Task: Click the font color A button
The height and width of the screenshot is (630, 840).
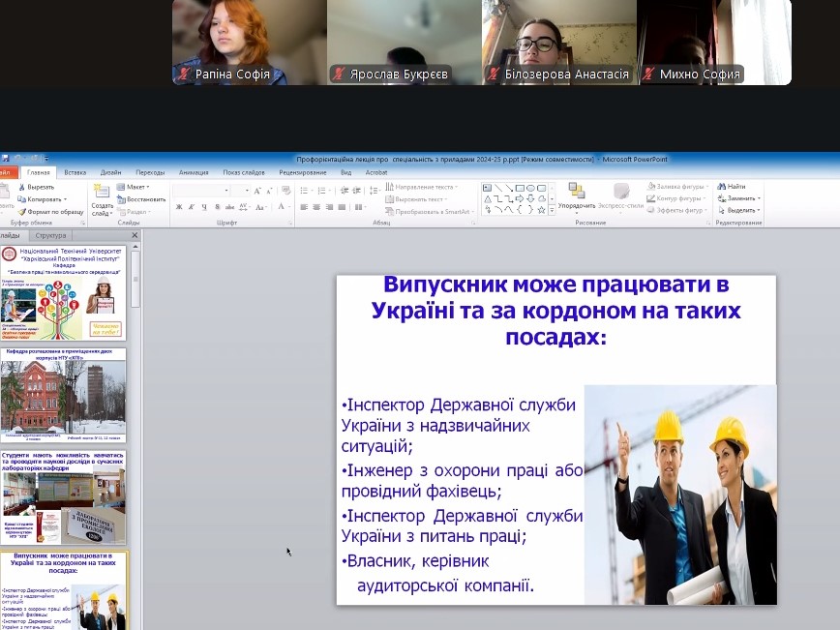Action: coord(282,207)
